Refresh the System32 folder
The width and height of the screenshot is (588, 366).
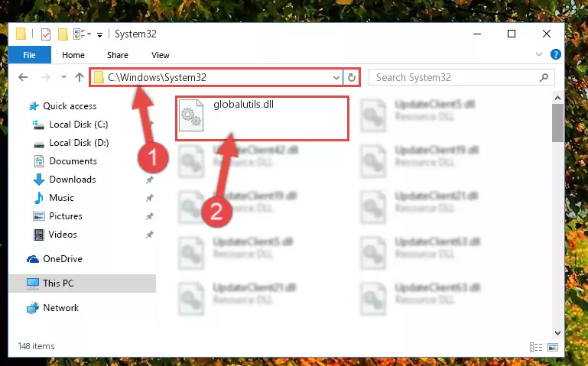pyautogui.click(x=352, y=77)
